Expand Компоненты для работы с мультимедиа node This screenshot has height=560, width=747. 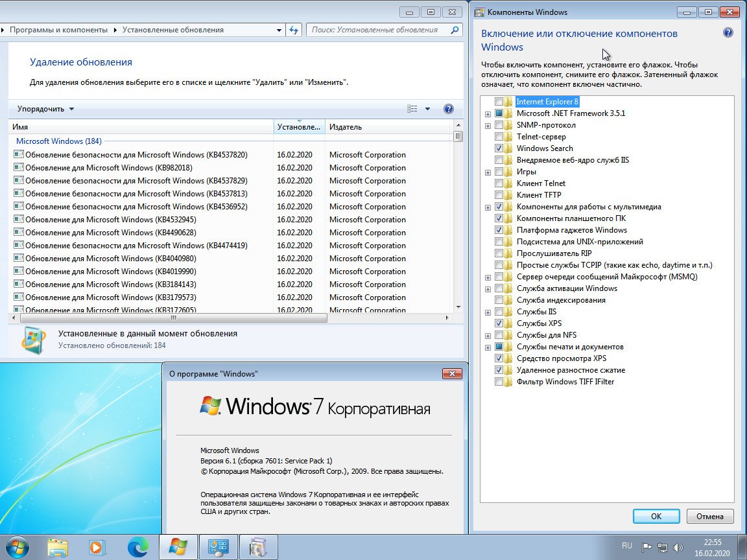pyautogui.click(x=488, y=207)
